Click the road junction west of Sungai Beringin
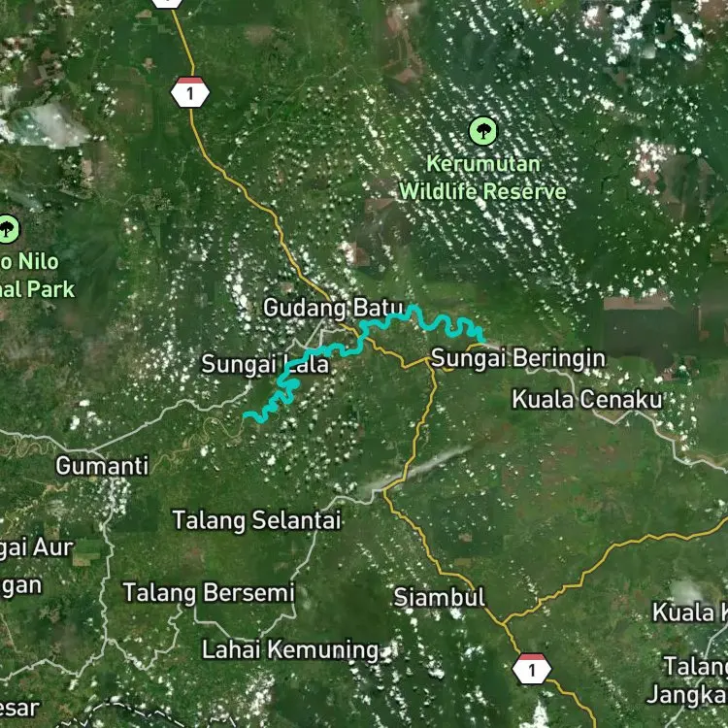Image resolution: width=728 pixels, height=728 pixels. (428, 360)
